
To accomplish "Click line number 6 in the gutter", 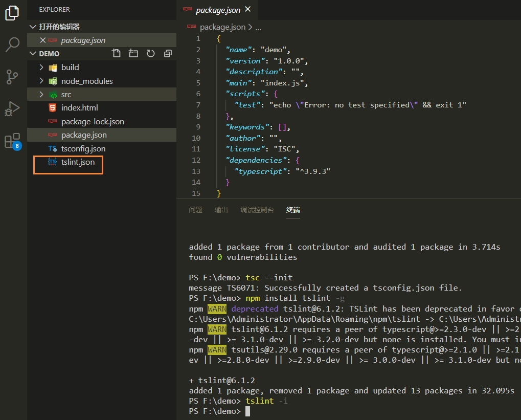I will click(x=198, y=94).
